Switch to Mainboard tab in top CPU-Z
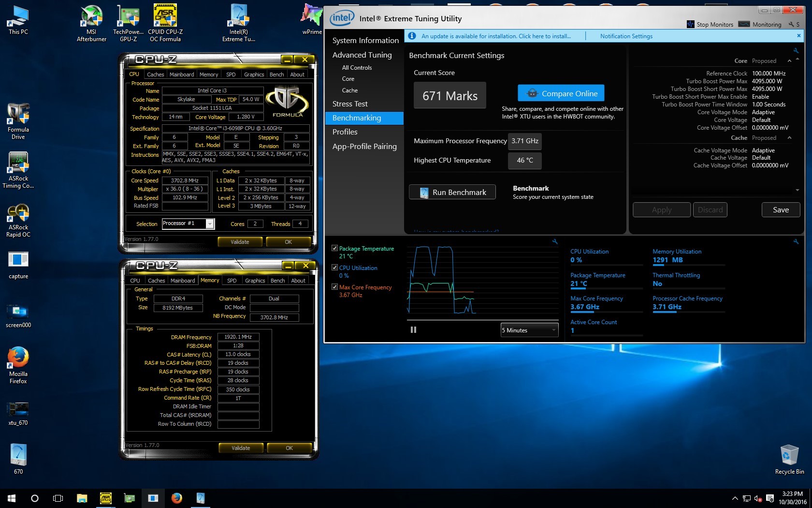 click(182, 75)
